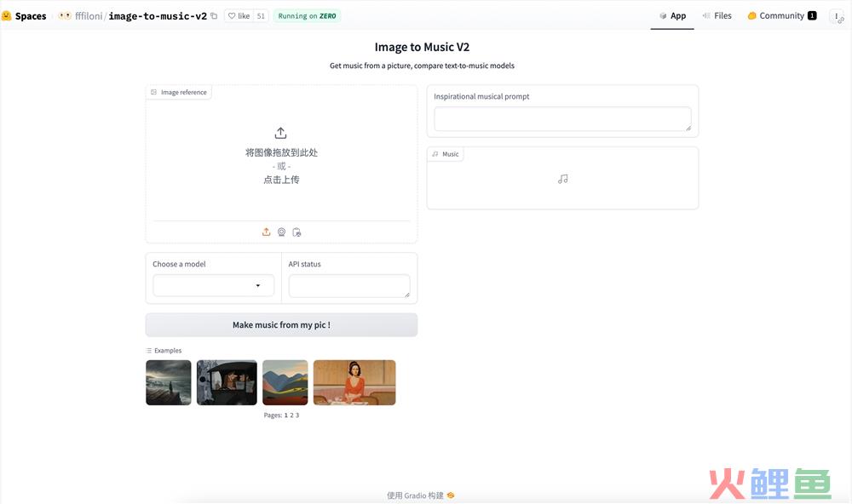Switch to the App tab

point(672,15)
